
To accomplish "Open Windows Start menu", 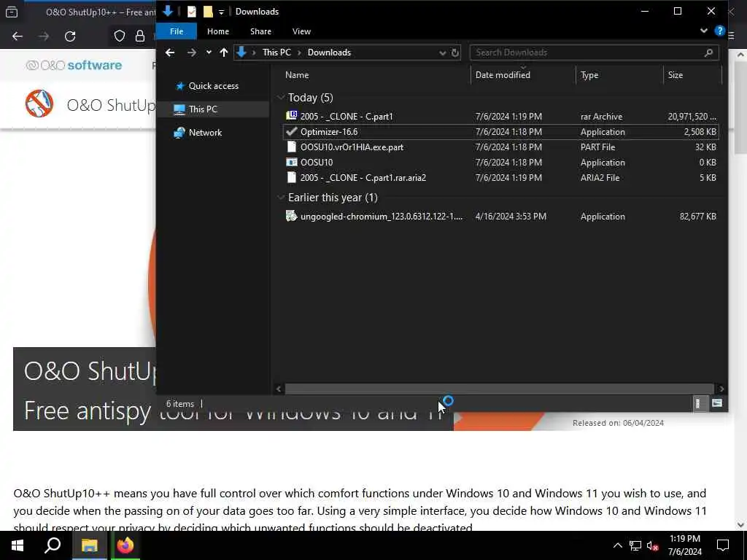I will click(18, 545).
